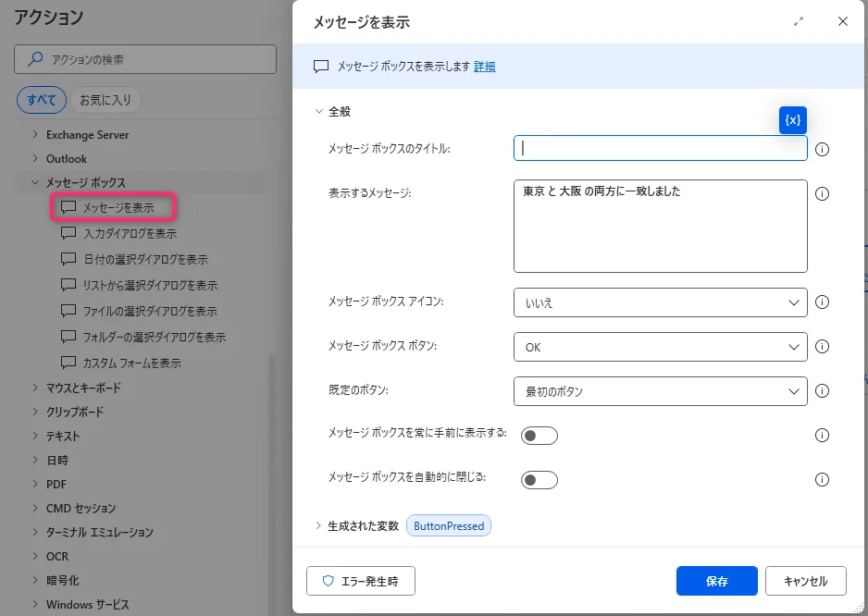This screenshot has width=868, height=616.
Task: Select カスタム フォームを表示 action
Action: 131,363
